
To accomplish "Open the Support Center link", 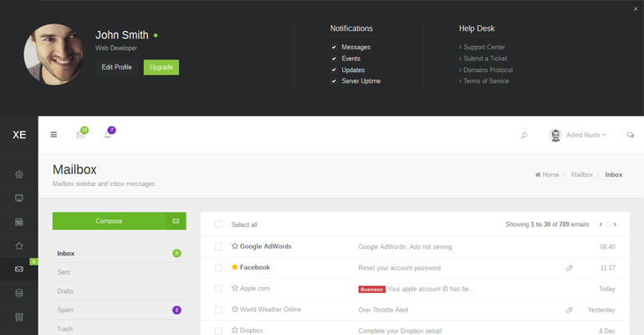I will [x=483, y=48].
